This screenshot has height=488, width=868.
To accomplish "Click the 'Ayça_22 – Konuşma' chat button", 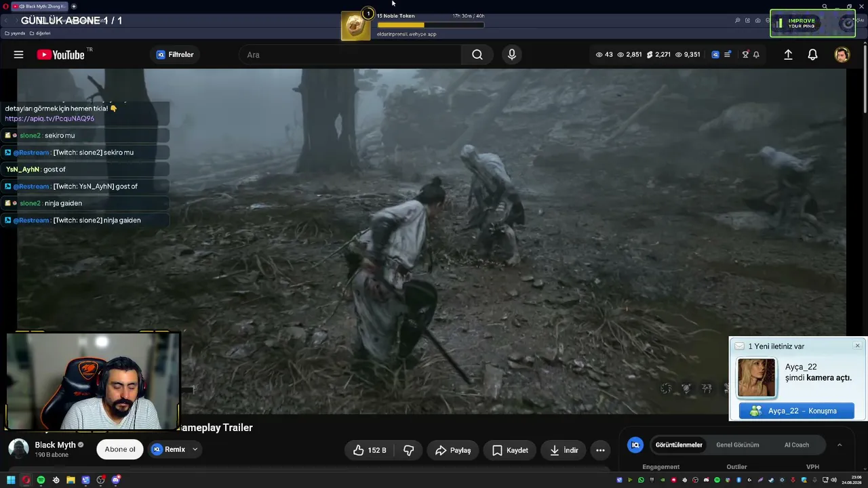I will coord(797,411).
